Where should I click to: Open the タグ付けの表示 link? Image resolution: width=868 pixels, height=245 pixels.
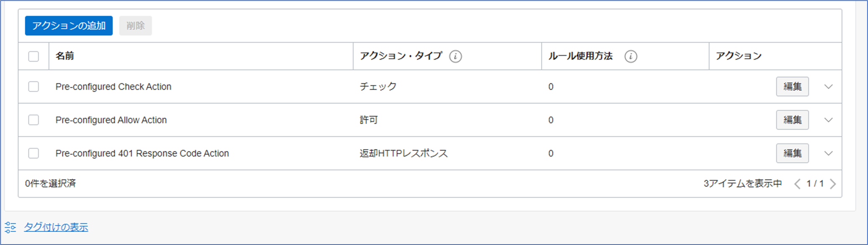tap(56, 227)
